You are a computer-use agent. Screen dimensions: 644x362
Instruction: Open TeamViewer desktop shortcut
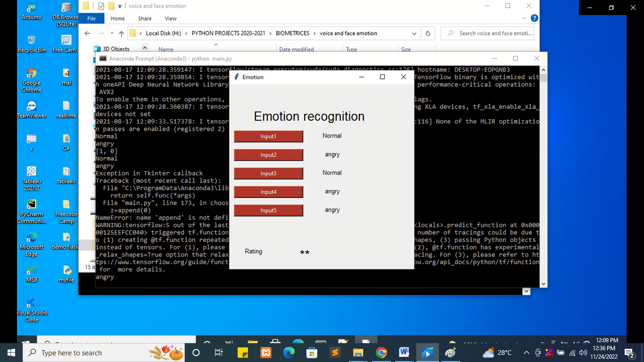[32, 109]
